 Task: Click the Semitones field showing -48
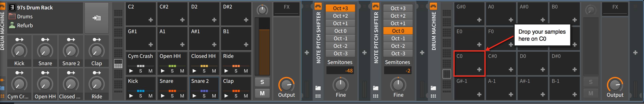pyautogui.click(x=340, y=71)
